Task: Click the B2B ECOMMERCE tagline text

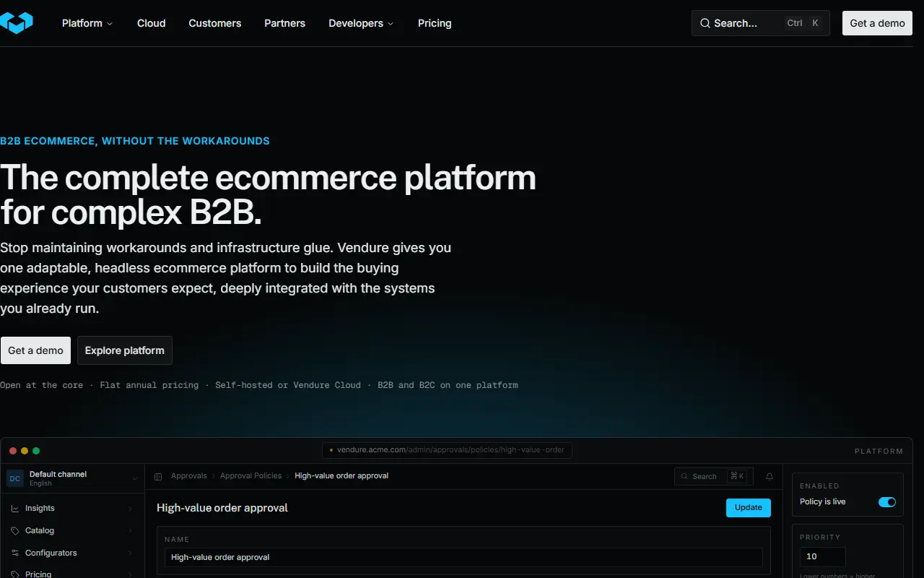Action: point(135,141)
